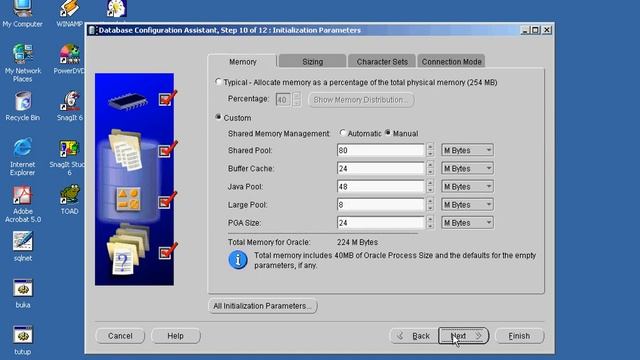
Task: Click the PGA Size input field
Action: pos(381,223)
